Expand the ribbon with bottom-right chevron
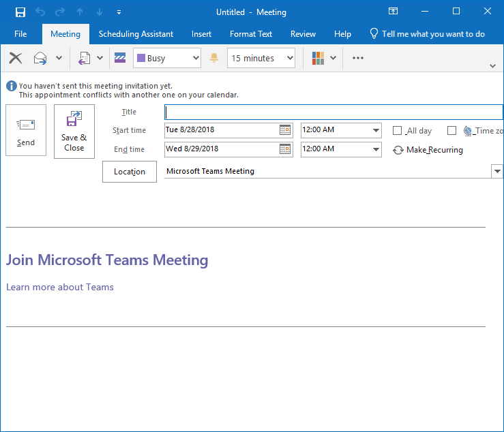504x432 pixels. [492, 66]
